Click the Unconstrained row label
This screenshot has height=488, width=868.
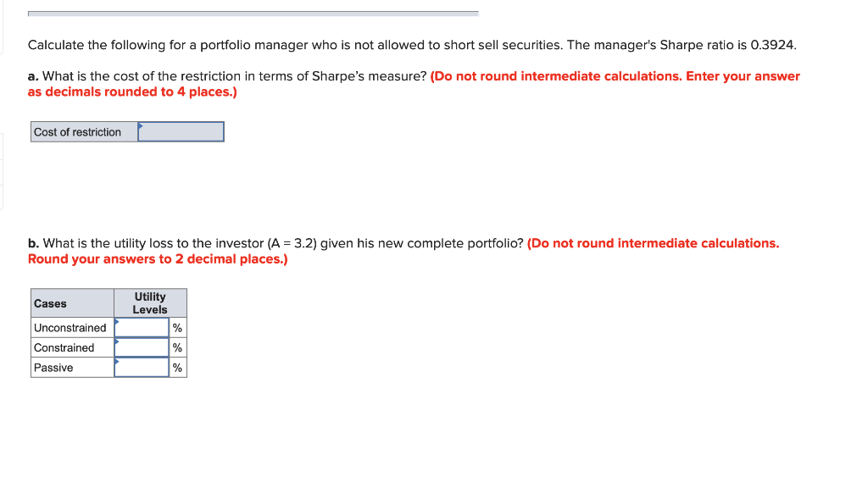tap(68, 327)
